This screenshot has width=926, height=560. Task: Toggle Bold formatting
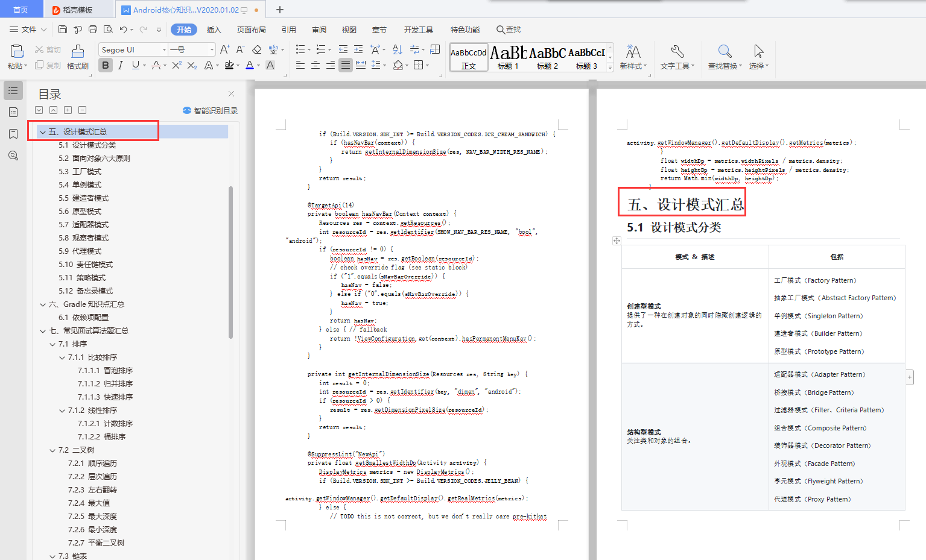[x=106, y=65]
